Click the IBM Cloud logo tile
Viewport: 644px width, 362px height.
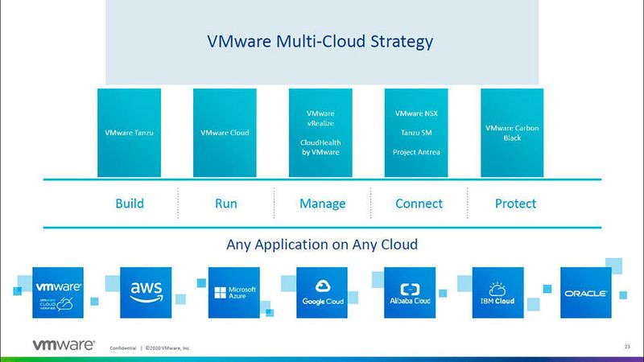pos(497,293)
